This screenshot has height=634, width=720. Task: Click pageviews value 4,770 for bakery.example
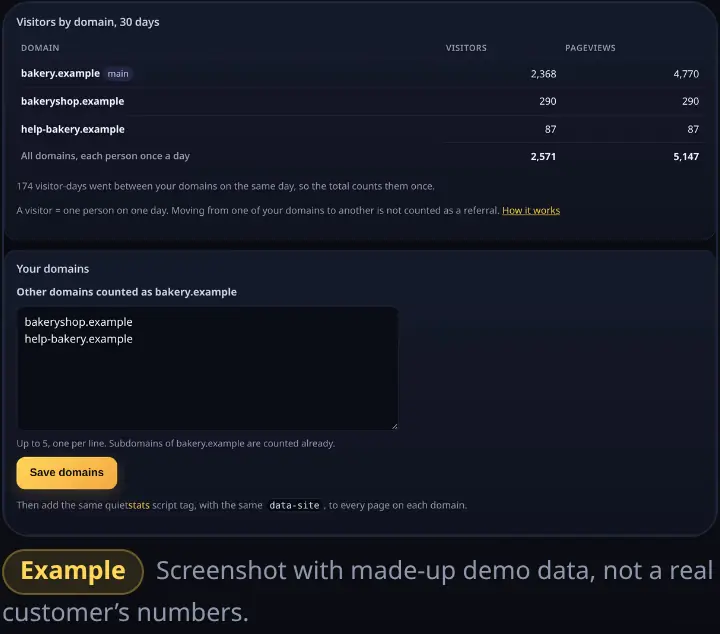pyautogui.click(x=686, y=74)
